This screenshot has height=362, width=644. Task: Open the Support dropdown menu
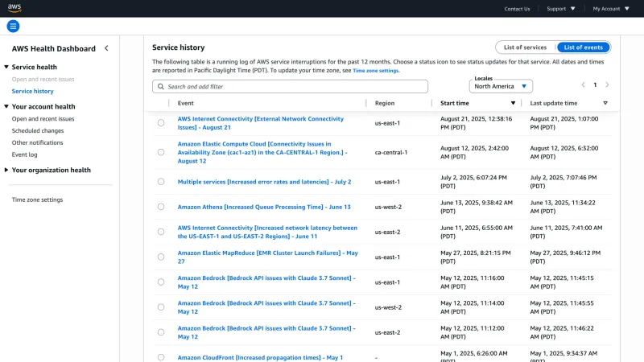click(x=560, y=9)
